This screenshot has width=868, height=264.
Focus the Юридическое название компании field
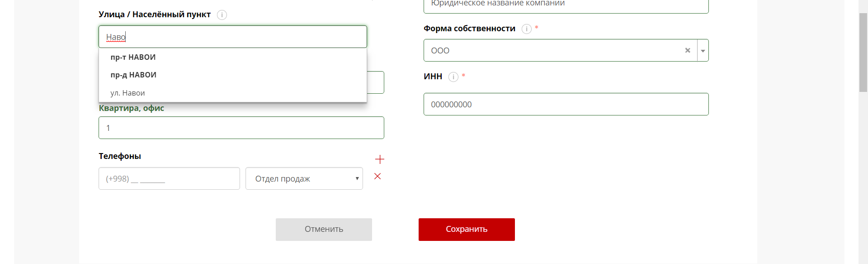click(566, 5)
